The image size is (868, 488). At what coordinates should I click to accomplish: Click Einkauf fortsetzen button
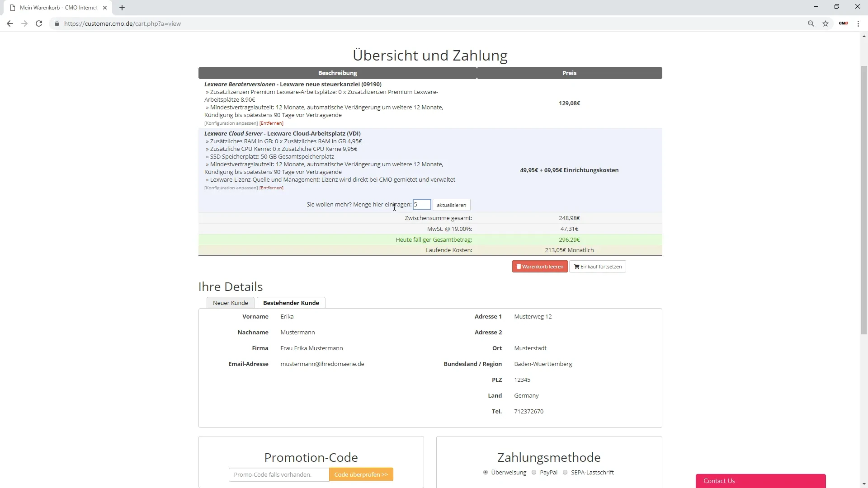pyautogui.click(x=598, y=267)
